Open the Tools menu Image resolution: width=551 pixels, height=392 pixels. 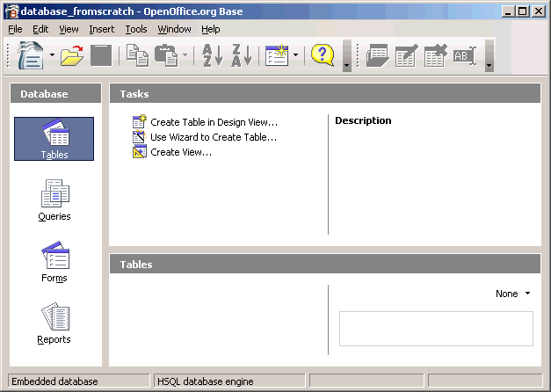point(136,29)
